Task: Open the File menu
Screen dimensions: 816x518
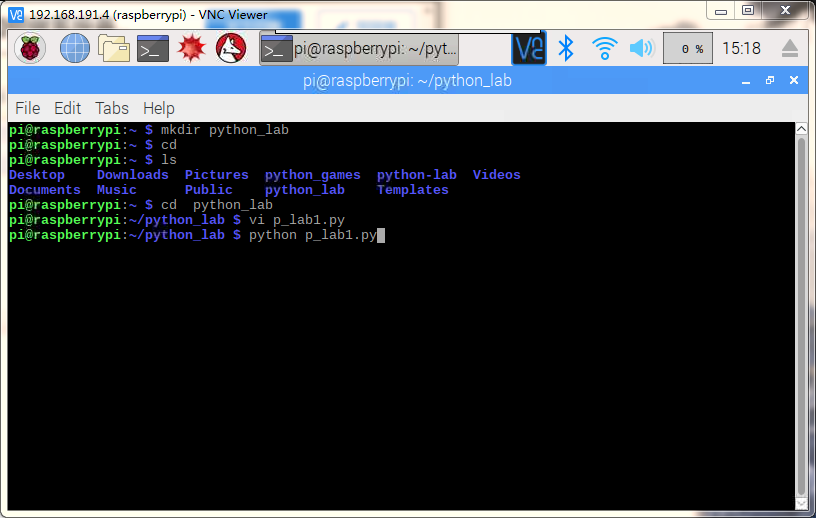Action: point(28,108)
